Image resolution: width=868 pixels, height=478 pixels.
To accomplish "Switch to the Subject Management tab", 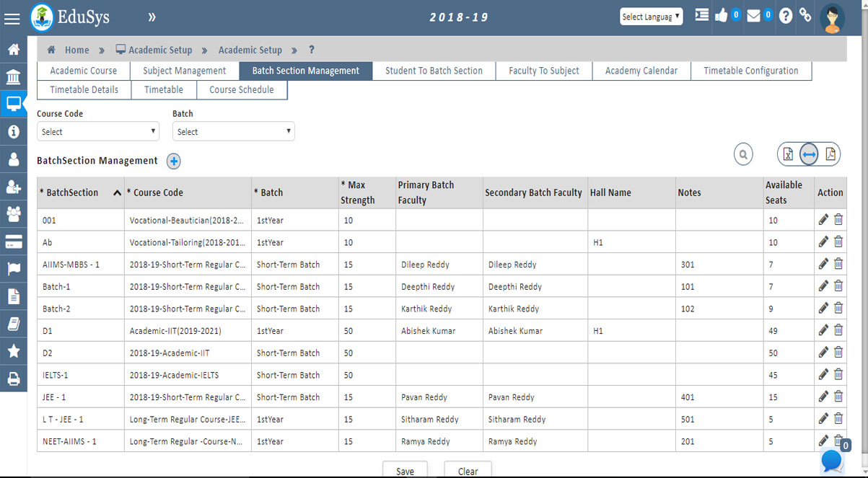I will [184, 71].
